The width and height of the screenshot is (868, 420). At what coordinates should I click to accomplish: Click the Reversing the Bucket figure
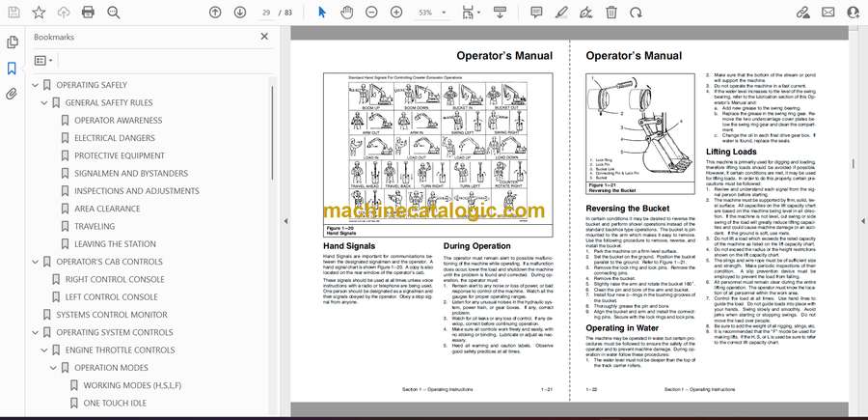pyautogui.click(x=640, y=134)
